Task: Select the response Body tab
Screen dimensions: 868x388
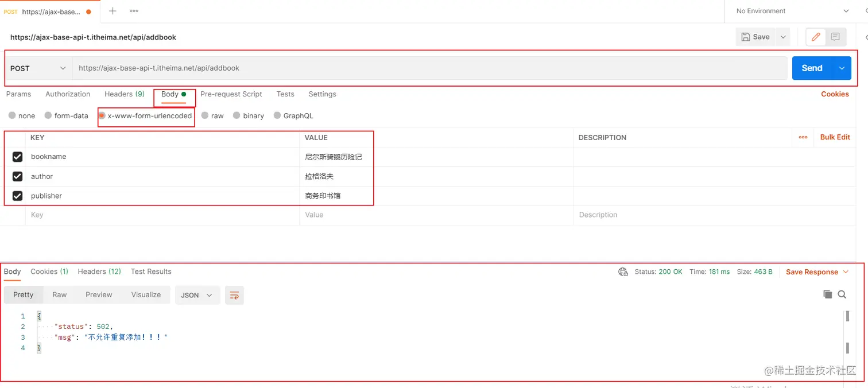Action: tap(12, 271)
